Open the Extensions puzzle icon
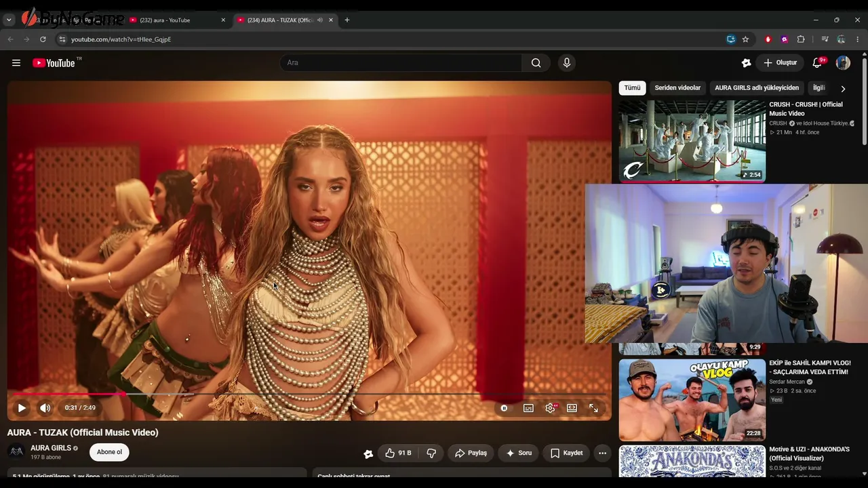The width and height of the screenshot is (868, 488). (x=801, y=39)
